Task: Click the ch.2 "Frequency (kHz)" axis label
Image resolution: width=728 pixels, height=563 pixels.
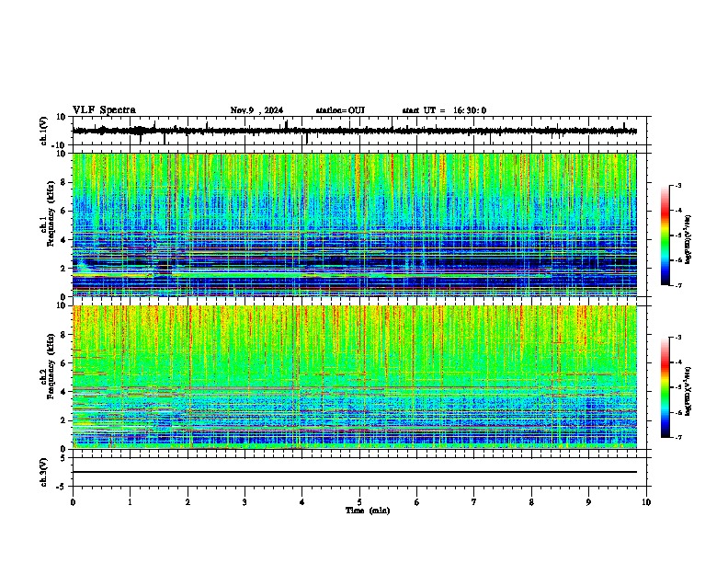Action: (x=51, y=365)
